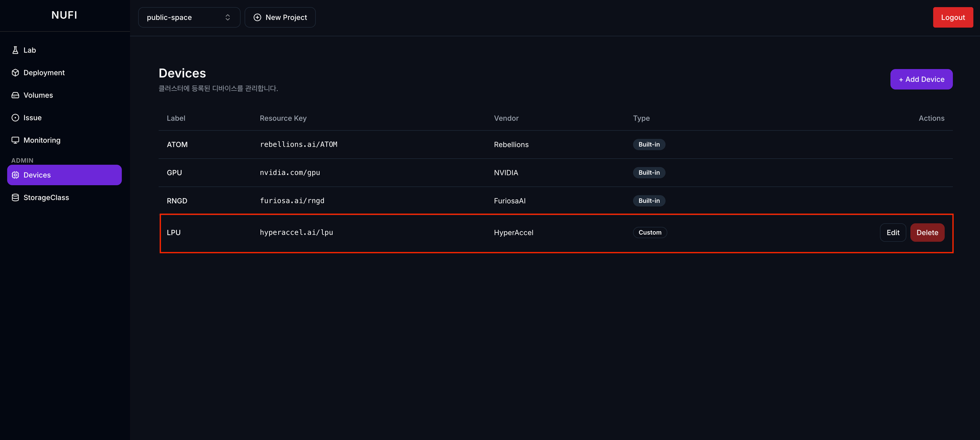980x440 pixels.
Task: Click the StorageClass database icon
Action: tap(15, 197)
